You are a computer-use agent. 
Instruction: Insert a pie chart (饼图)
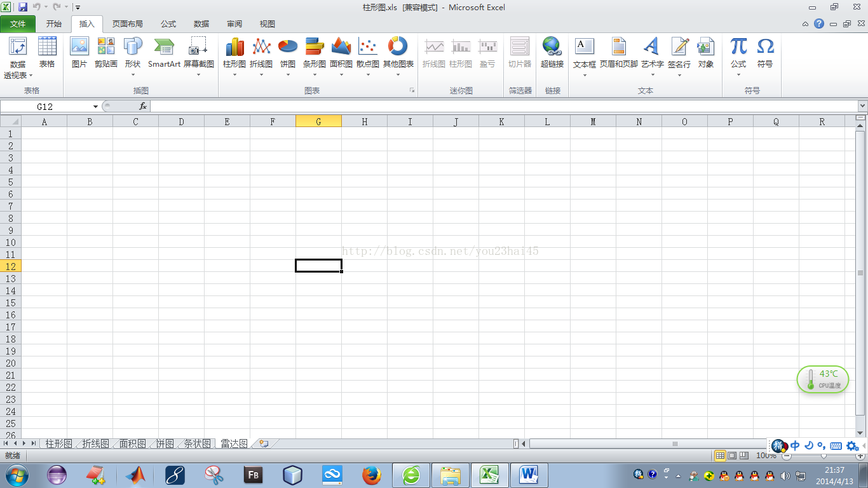tap(288, 57)
